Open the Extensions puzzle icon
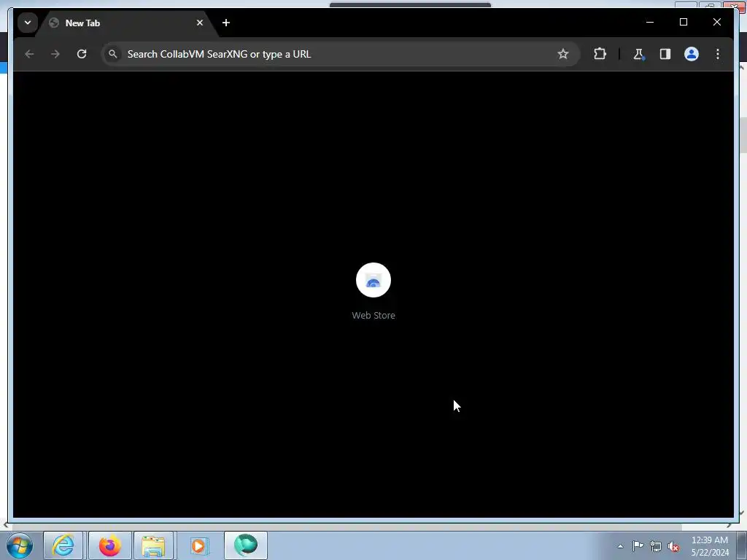The image size is (747, 560). [x=600, y=54]
